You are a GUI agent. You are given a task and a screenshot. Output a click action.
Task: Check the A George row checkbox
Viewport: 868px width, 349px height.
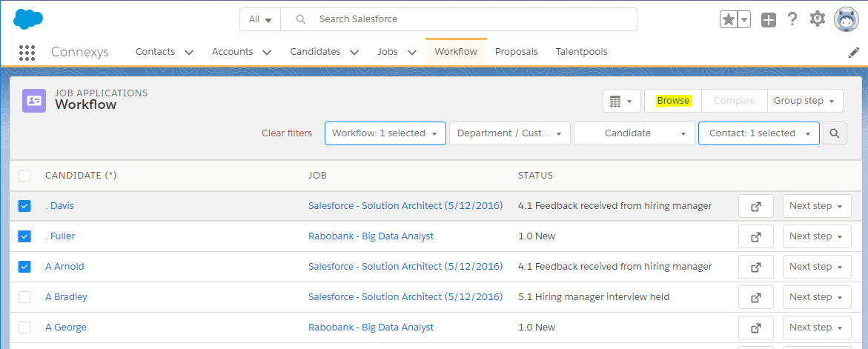tap(24, 328)
